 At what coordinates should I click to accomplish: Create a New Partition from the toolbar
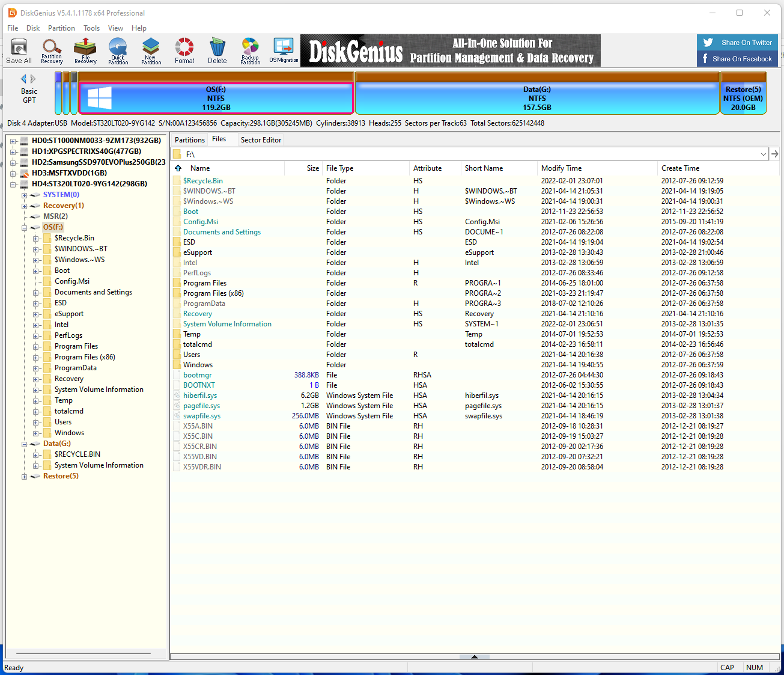151,51
